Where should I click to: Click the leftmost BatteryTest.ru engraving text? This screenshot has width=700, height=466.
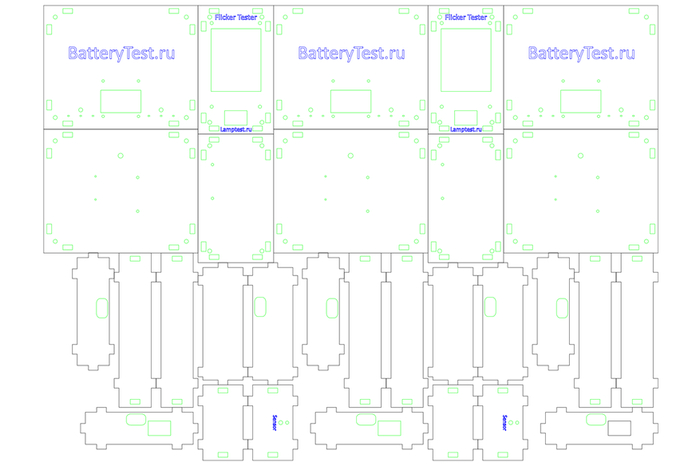coord(121,53)
